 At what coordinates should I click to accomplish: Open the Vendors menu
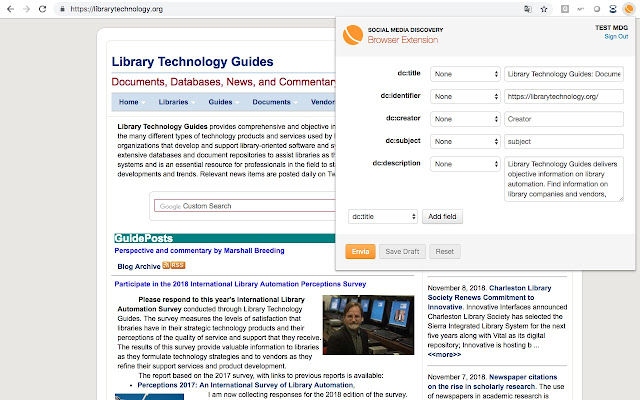322,102
